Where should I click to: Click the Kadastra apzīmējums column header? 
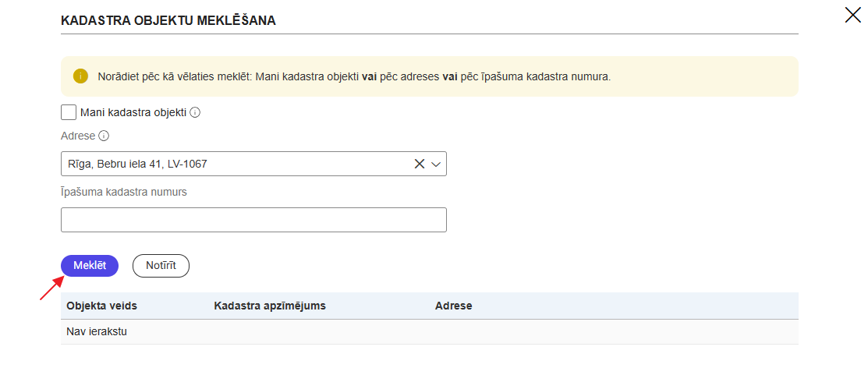[x=270, y=306]
